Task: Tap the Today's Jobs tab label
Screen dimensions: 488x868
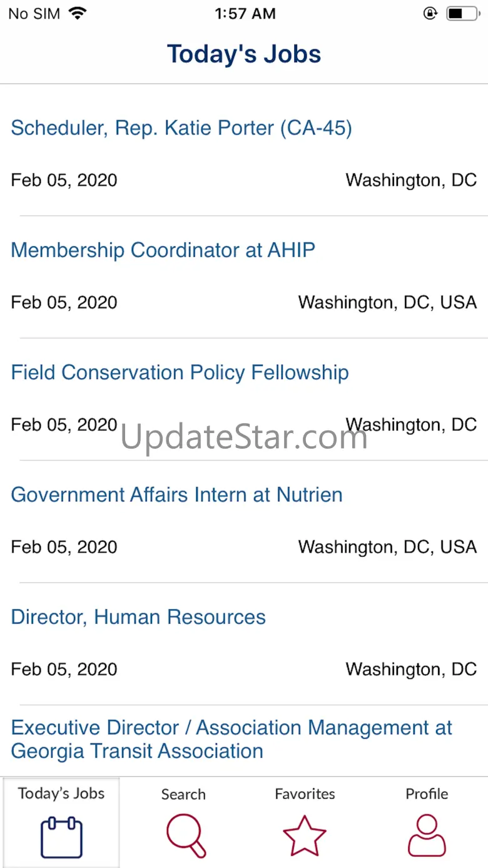Action: 61,794
